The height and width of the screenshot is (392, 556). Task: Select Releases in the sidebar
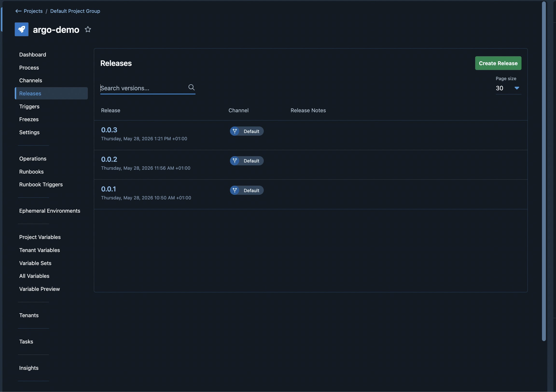pos(51,93)
